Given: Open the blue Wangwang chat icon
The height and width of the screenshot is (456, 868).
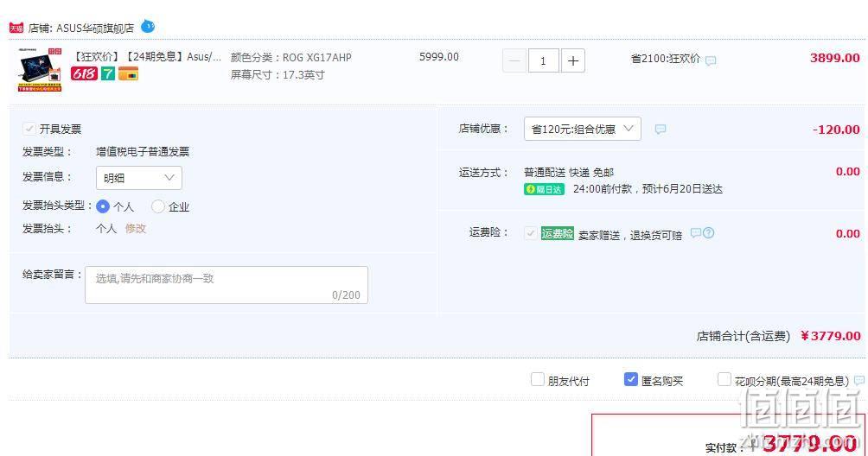Looking at the screenshot, I should pos(148,26).
